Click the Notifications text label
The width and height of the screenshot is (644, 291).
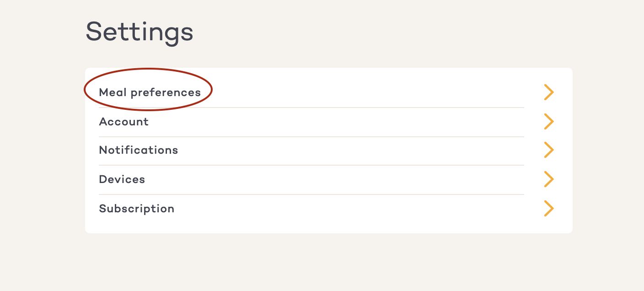(138, 150)
